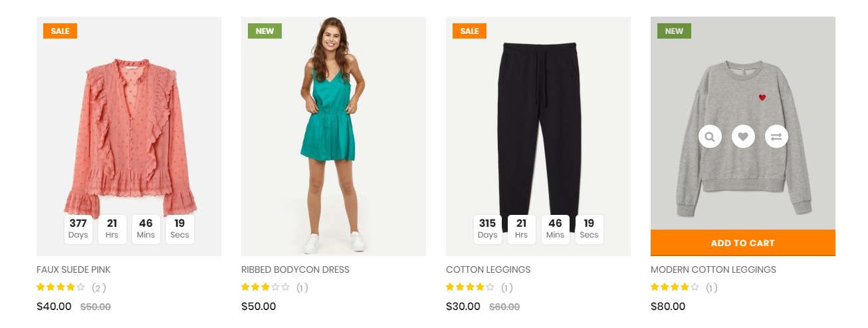The height and width of the screenshot is (328, 868).
Task: Open Ribbed Bodycon Dress product link
Action: click(294, 269)
